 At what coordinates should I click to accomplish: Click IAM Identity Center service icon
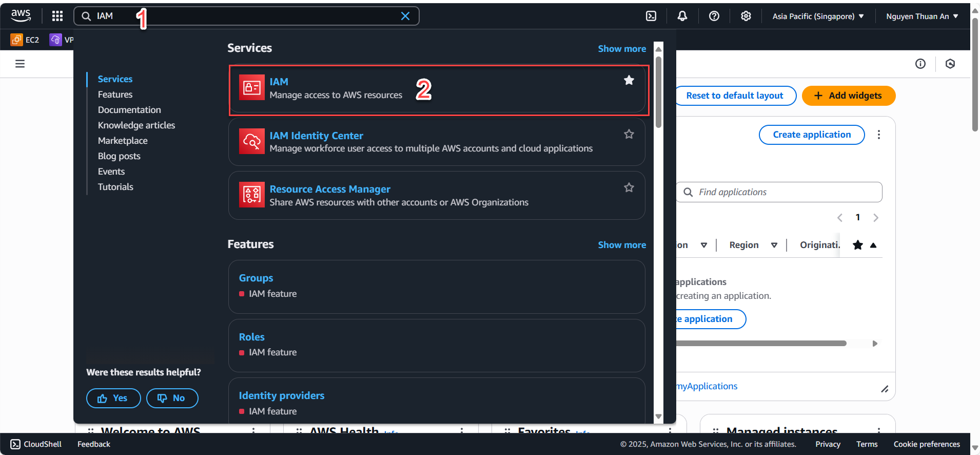pyautogui.click(x=251, y=141)
